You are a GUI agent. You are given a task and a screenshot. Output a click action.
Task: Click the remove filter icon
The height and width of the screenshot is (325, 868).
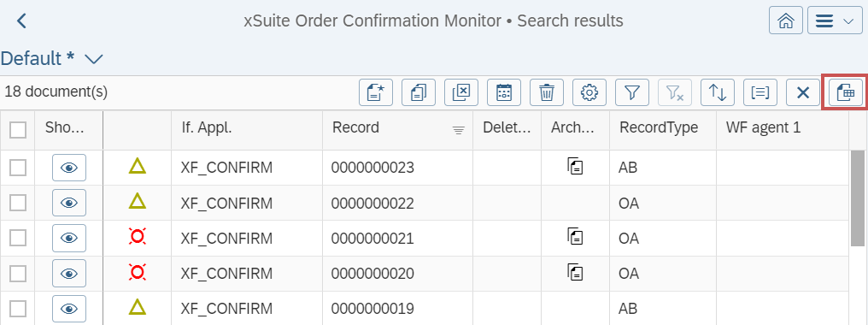tap(675, 92)
